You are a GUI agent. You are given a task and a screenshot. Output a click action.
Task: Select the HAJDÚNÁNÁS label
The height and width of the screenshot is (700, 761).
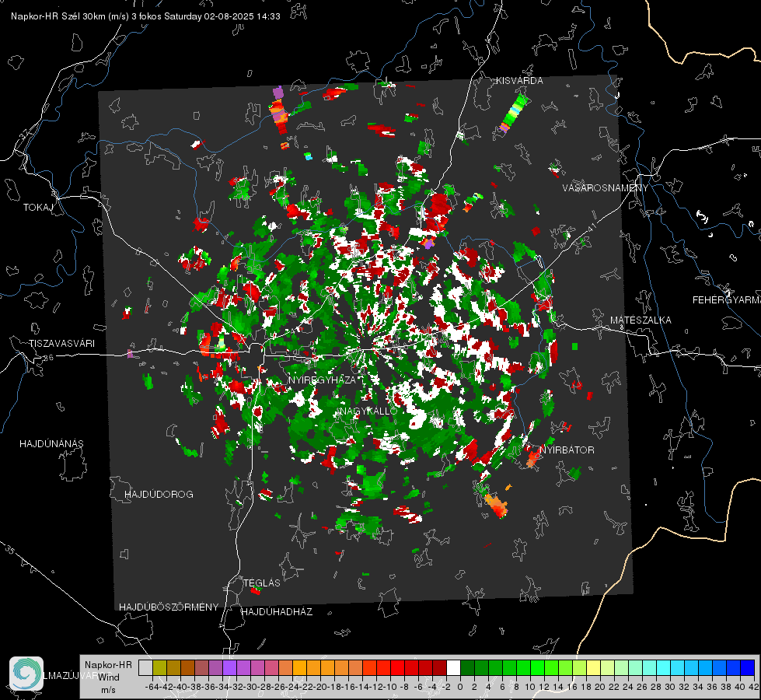(x=51, y=444)
